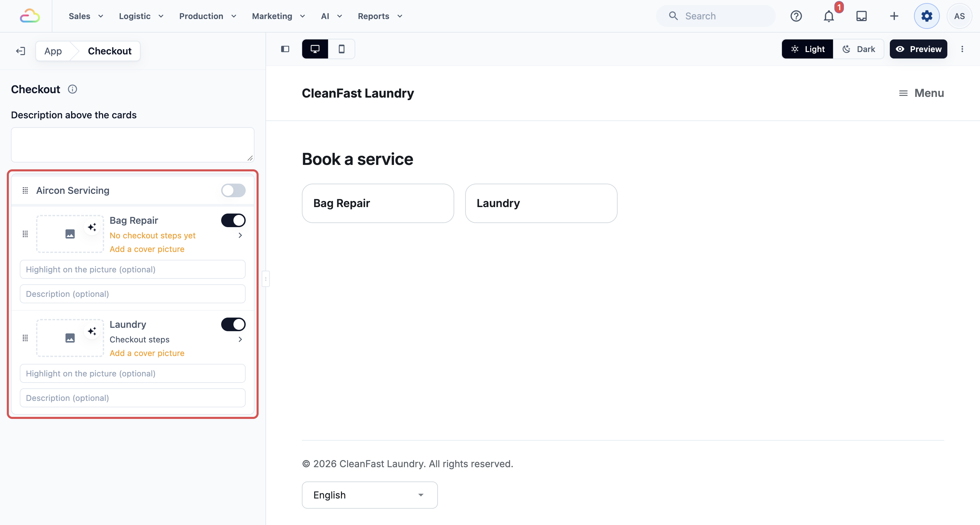Disable the Bag Repair toggle
The height and width of the screenshot is (525, 980).
coord(233,220)
